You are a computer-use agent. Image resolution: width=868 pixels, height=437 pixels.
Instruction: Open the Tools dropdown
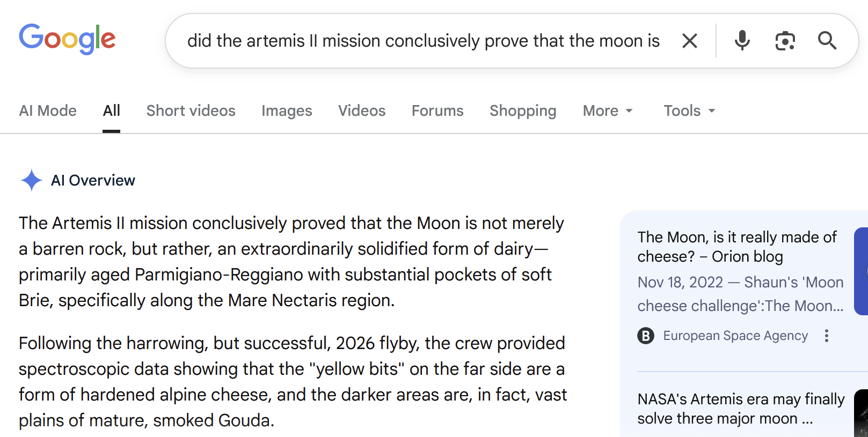tap(689, 110)
